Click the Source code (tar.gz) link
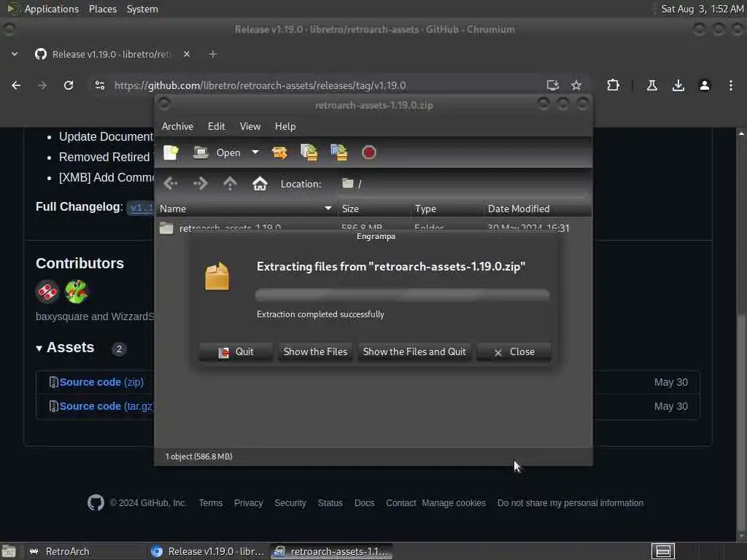747x560 pixels. pos(106,406)
